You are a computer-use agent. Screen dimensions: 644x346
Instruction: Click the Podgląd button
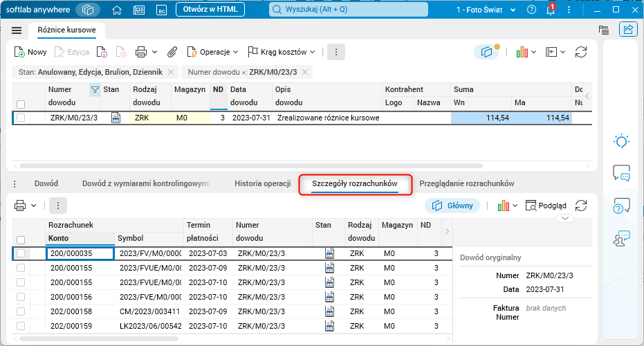(546, 206)
